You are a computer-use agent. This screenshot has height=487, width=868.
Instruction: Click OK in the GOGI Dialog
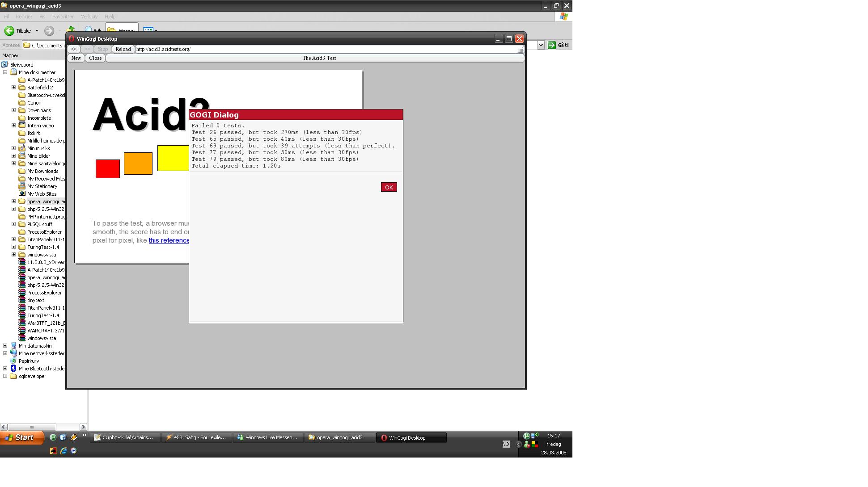point(389,187)
